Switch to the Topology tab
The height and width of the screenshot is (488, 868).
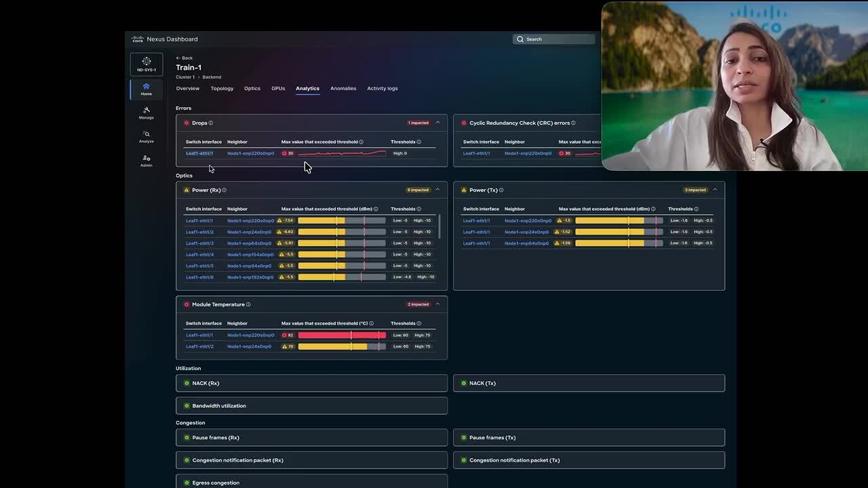(x=222, y=88)
